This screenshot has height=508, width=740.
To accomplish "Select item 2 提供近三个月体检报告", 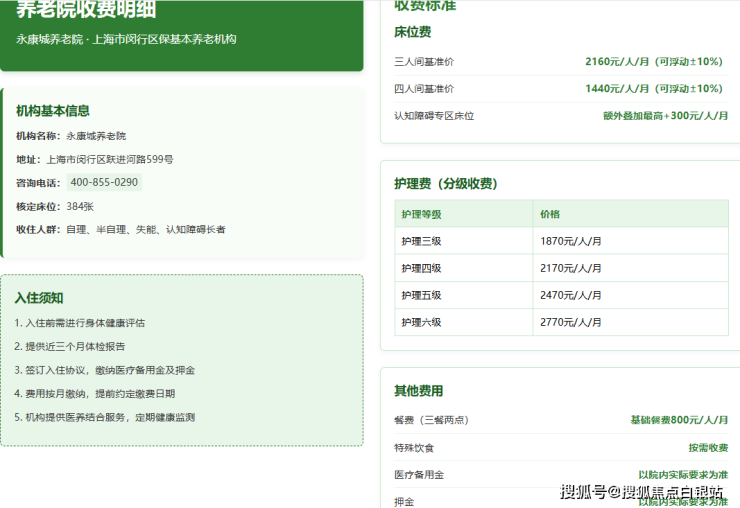I will pos(69,347).
